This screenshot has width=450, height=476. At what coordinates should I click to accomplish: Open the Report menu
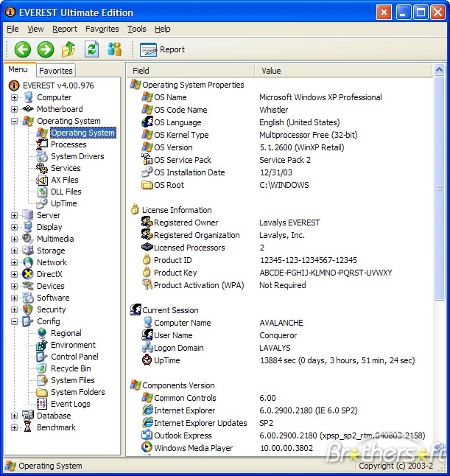click(65, 29)
